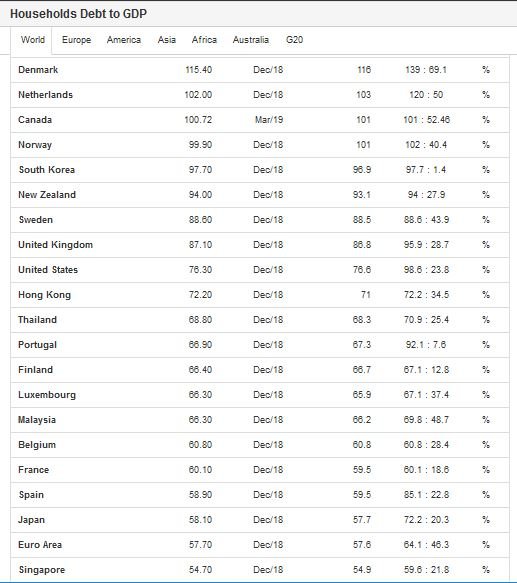Open the United Kingdom link

click(55, 245)
